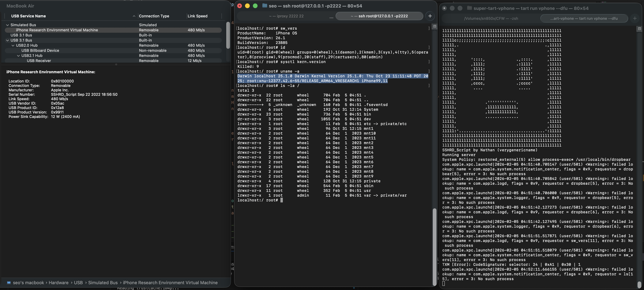Click the split pane icon in tart terminal

pos(639,29)
